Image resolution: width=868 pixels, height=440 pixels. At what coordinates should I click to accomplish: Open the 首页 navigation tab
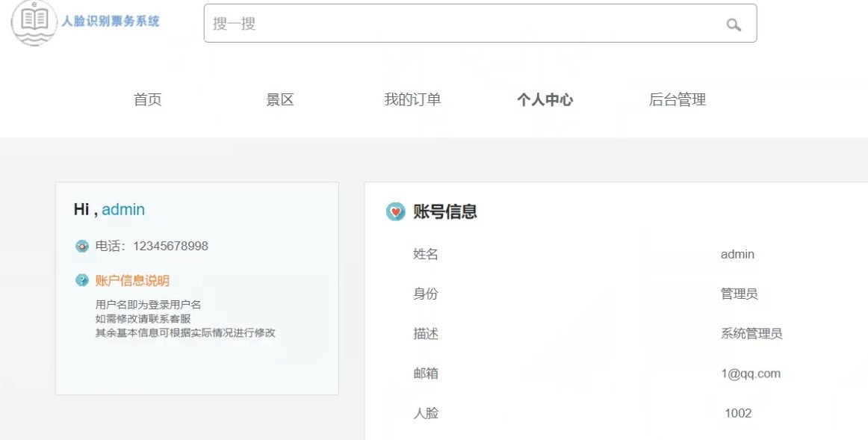146,99
